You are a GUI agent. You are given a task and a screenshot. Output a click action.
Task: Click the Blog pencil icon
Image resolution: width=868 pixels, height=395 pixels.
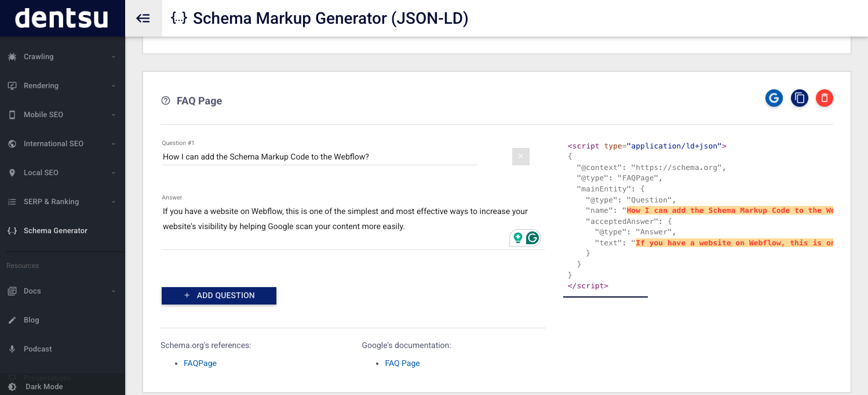point(12,320)
